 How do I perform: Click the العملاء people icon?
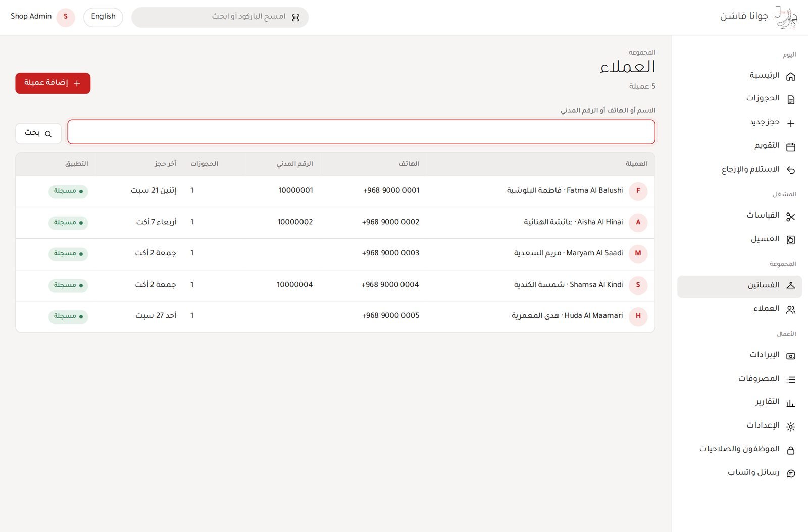click(x=791, y=309)
